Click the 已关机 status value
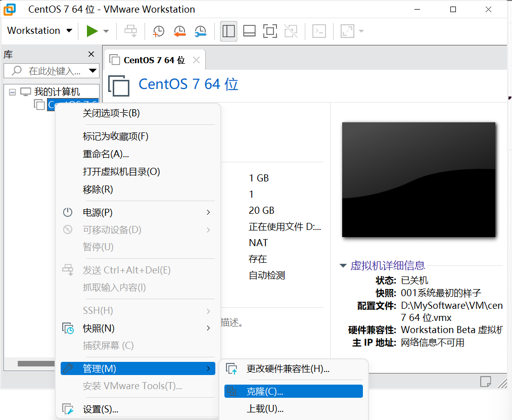This screenshot has height=420, width=512. pos(414,280)
